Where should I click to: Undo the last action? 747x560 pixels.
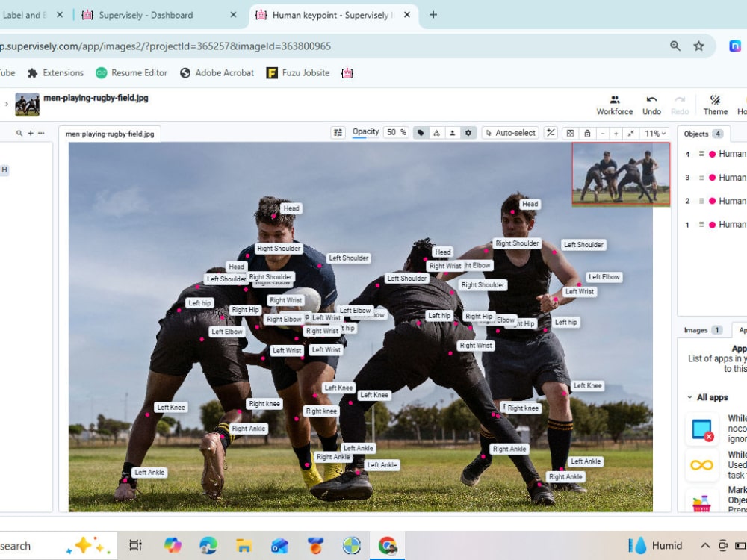[x=651, y=105]
